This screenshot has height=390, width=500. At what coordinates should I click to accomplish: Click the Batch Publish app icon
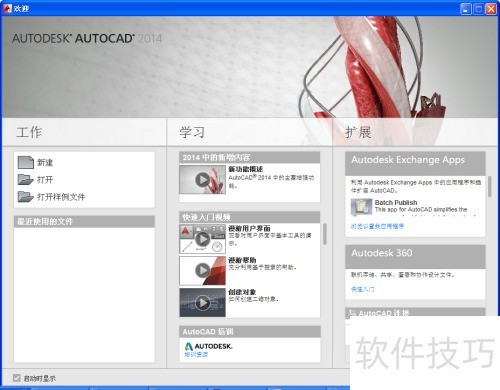[361, 207]
